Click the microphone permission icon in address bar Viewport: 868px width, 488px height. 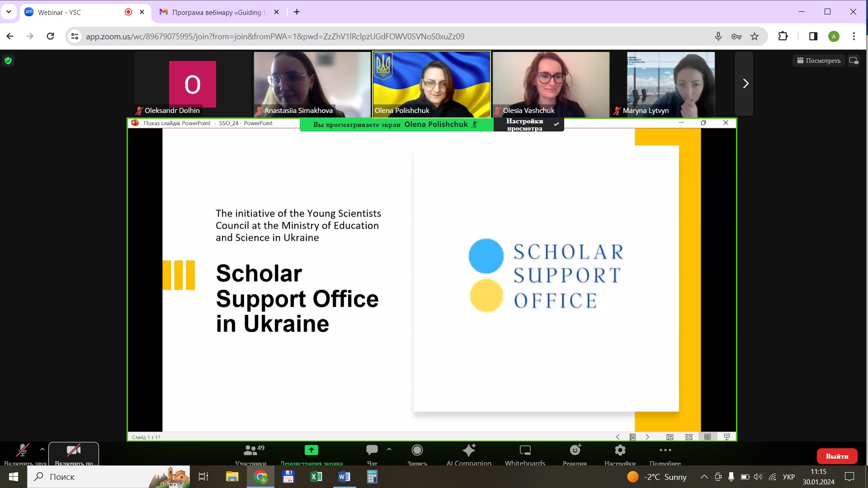(718, 36)
